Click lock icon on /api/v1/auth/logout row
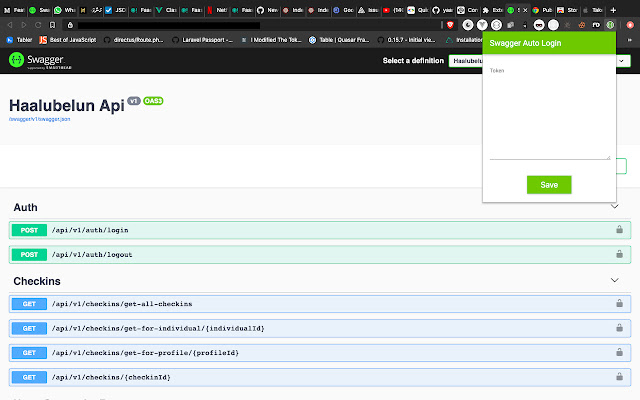Screen dimensions: 640x400 pos(619,254)
